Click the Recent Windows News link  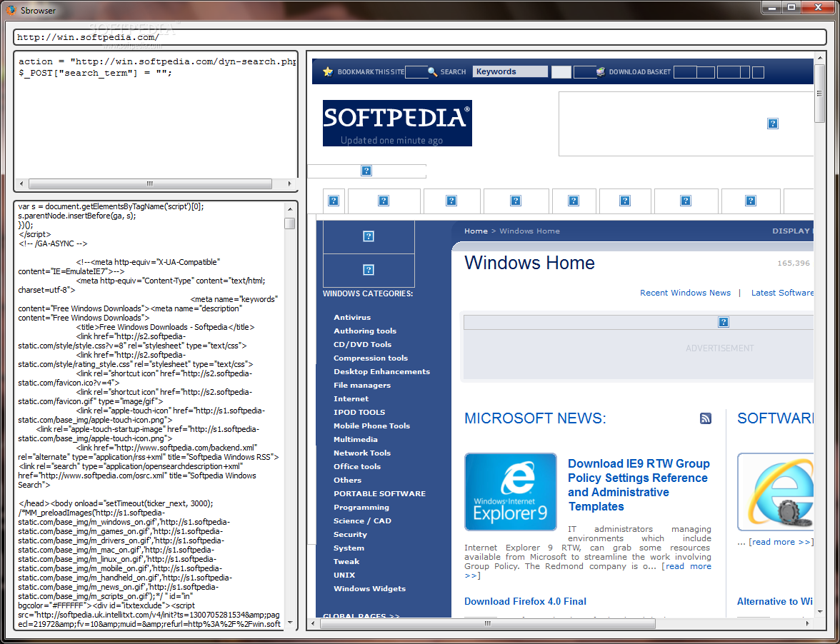pos(685,293)
